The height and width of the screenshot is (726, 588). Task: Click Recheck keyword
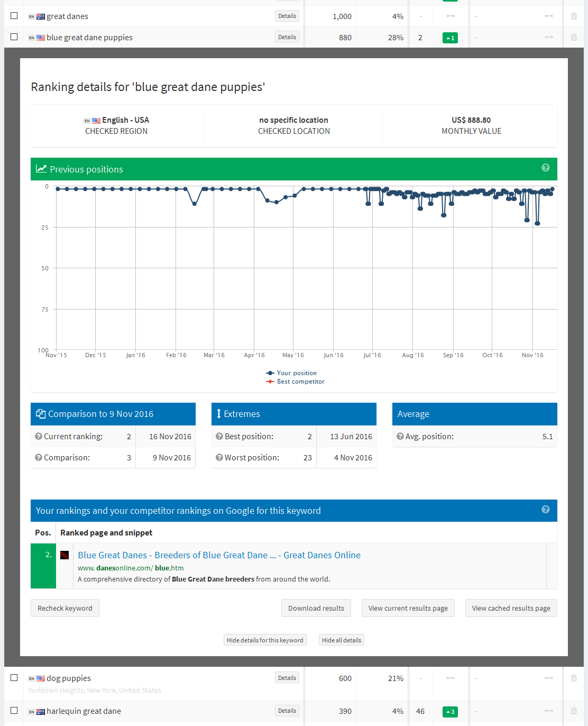[65, 607]
